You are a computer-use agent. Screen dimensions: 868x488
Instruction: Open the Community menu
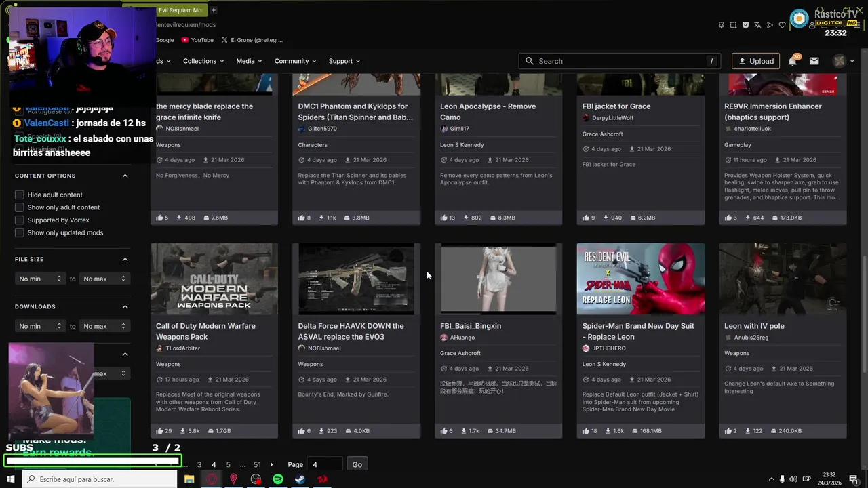point(295,61)
